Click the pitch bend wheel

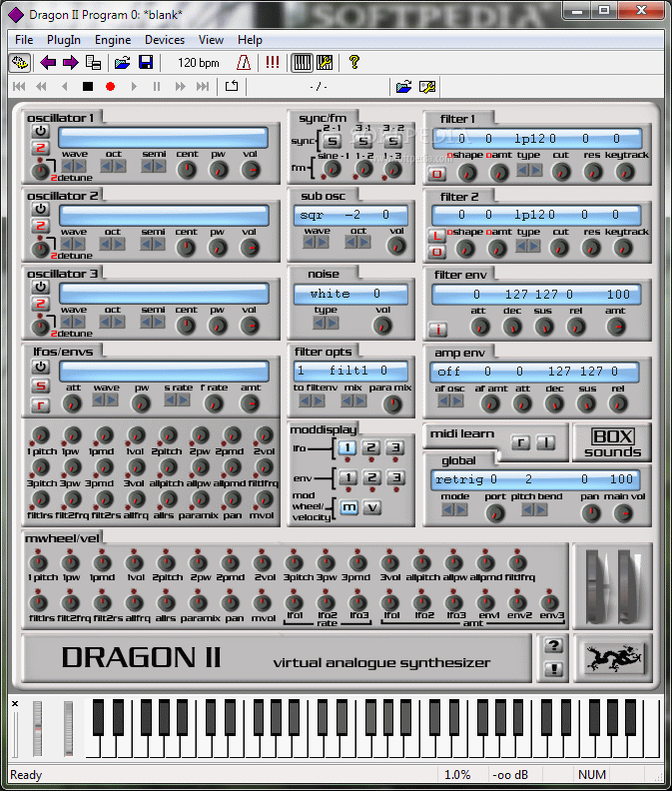click(x=597, y=586)
